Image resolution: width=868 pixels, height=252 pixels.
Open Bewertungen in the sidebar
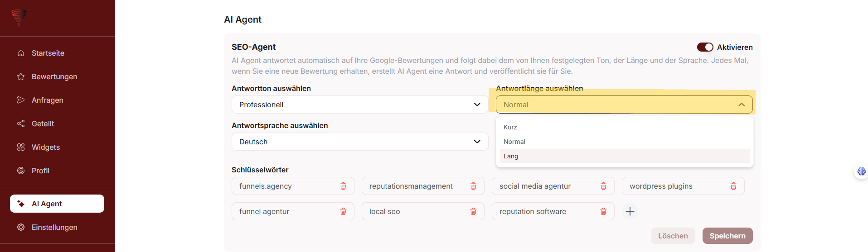click(x=54, y=76)
